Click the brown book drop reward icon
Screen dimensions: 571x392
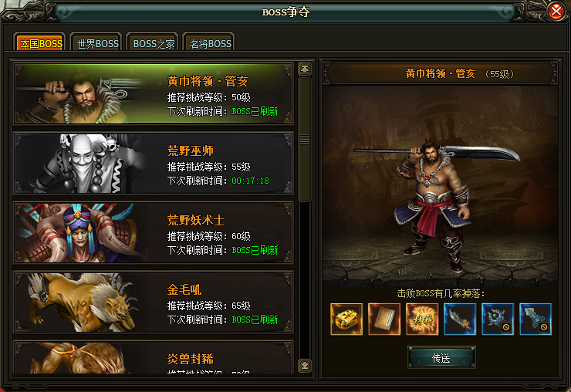pos(384,319)
